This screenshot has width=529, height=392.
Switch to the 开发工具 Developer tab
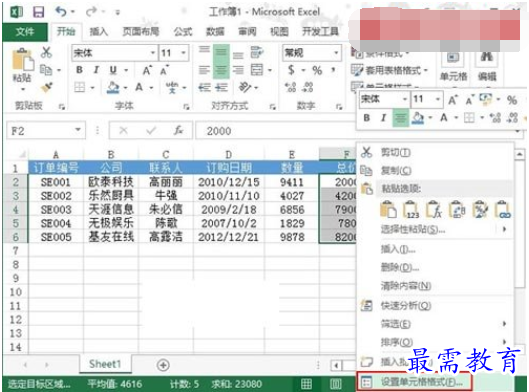320,32
